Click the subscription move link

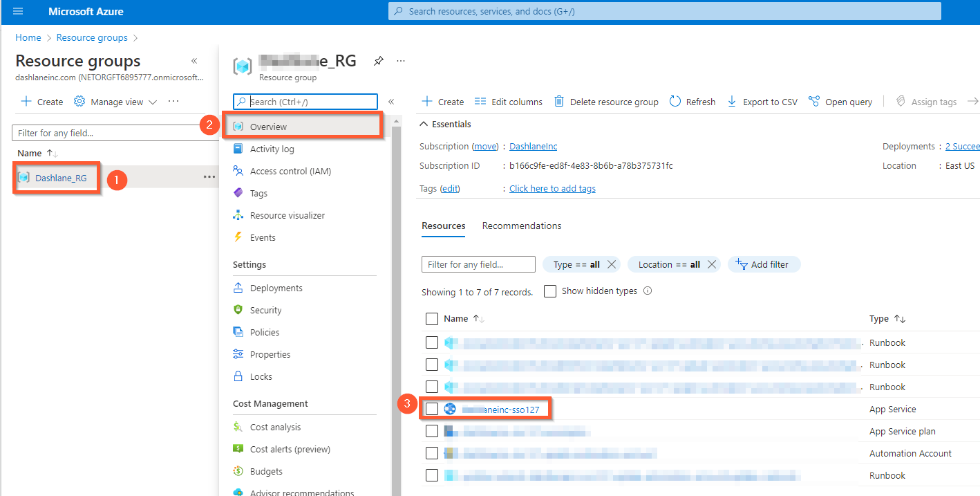tap(485, 146)
